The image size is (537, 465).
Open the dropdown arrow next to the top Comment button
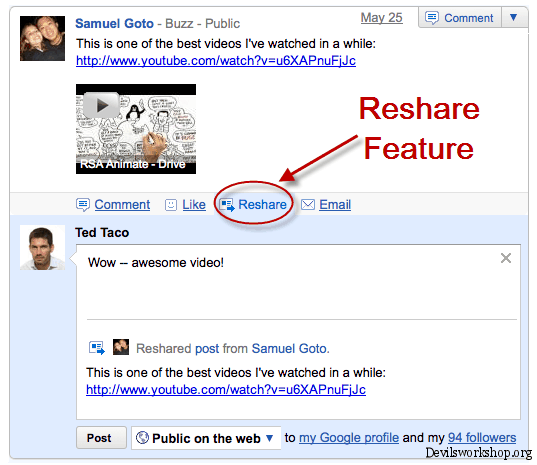(513, 17)
